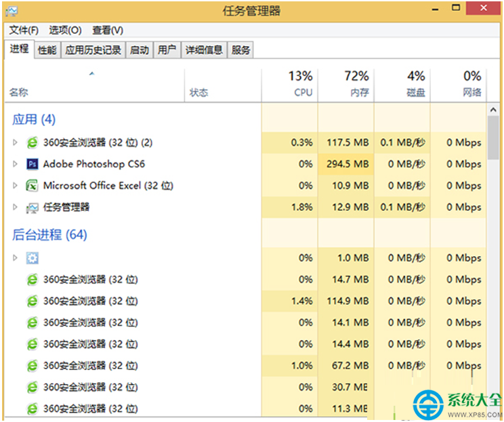Select the Adobe Photoshop CS6 process name
The width and height of the screenshot is (504, 422).
(94, 164)
